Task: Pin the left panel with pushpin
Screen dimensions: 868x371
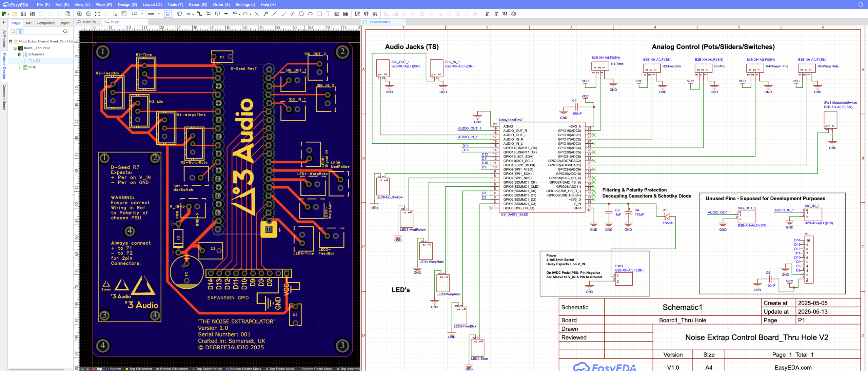Action: click(3, 23)
